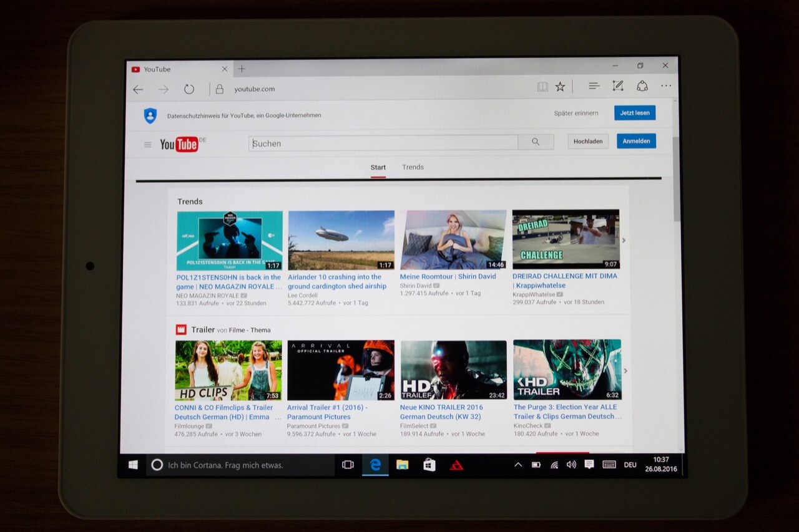The image size is (799, 532).
Task: Switch to the Trends tab
Action: (x=413, y=167)
